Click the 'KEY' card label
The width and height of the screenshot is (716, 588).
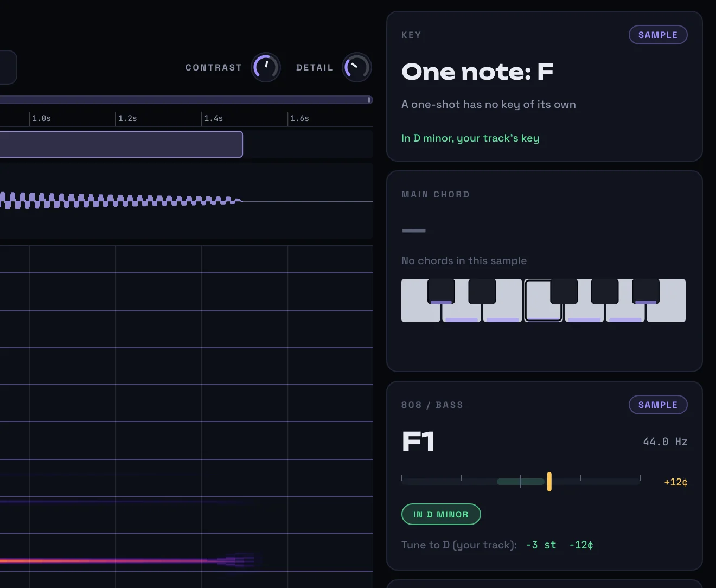(x=411, y=35)
